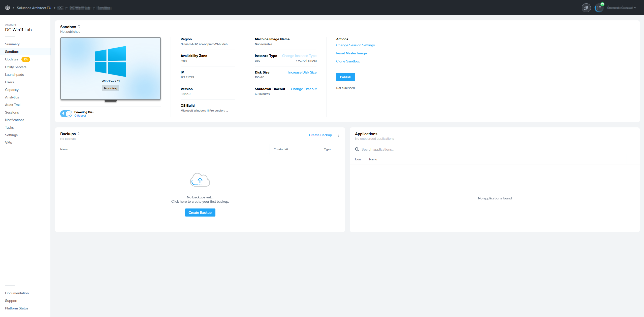Click the document icon beside Backups title

79,134
